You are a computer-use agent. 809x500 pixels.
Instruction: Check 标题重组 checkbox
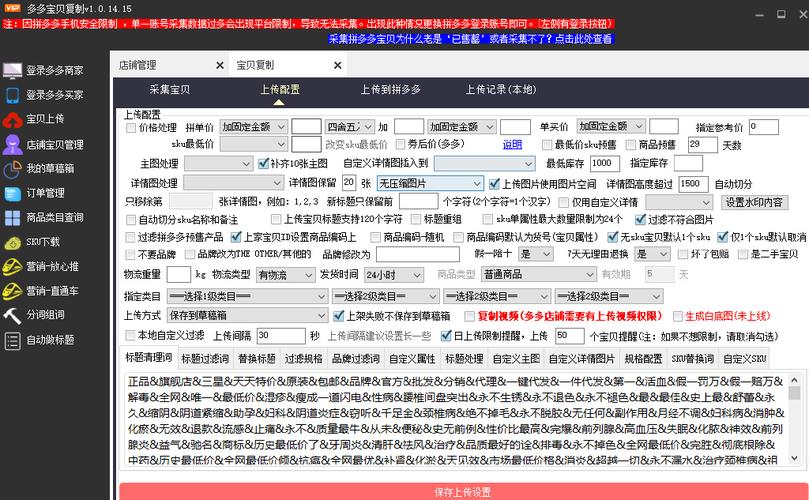point(416,220)
